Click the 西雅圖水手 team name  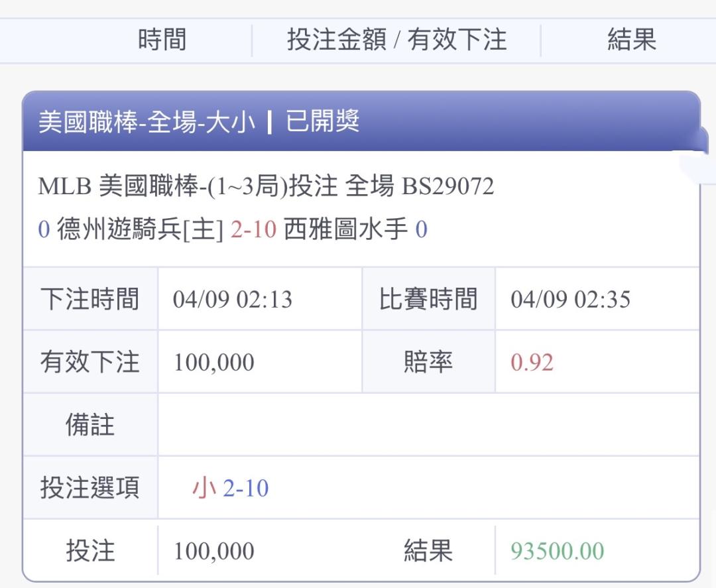tap(346, 230)
